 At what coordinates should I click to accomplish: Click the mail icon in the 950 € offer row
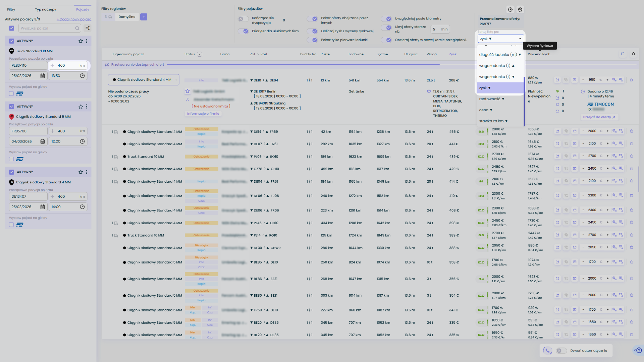coord(575,80)
